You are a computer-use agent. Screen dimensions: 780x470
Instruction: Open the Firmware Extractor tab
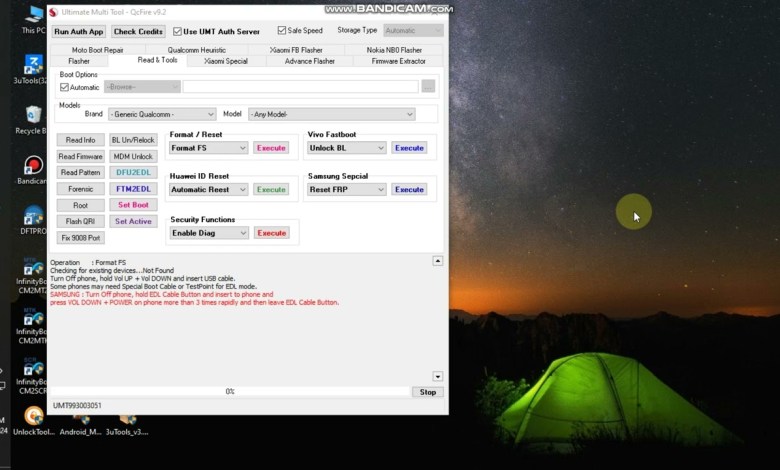pyautogui.click(x=398, y=61)
